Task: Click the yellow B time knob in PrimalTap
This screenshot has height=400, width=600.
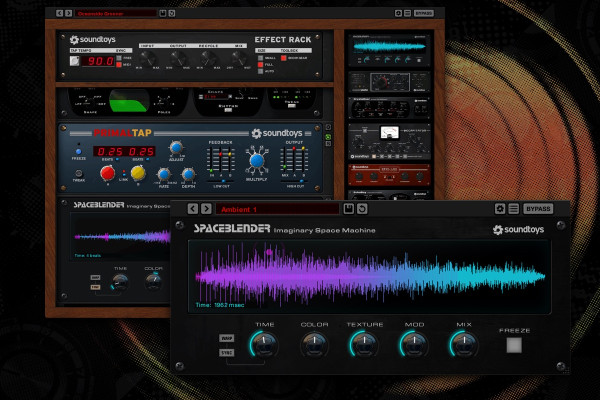Action: [x=138, y=173]
